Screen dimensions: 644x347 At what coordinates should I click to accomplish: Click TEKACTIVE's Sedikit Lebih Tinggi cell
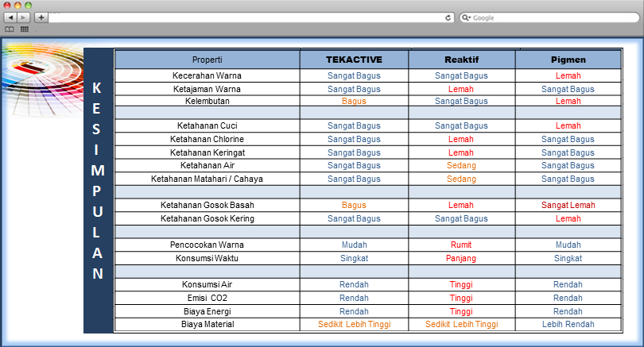click(x=354, y=325)
